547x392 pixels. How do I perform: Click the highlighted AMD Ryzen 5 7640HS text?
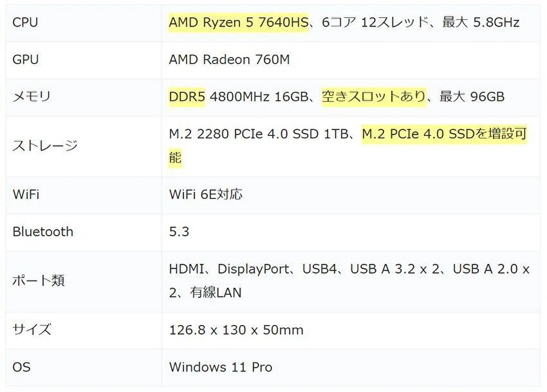tap(239, 23)
